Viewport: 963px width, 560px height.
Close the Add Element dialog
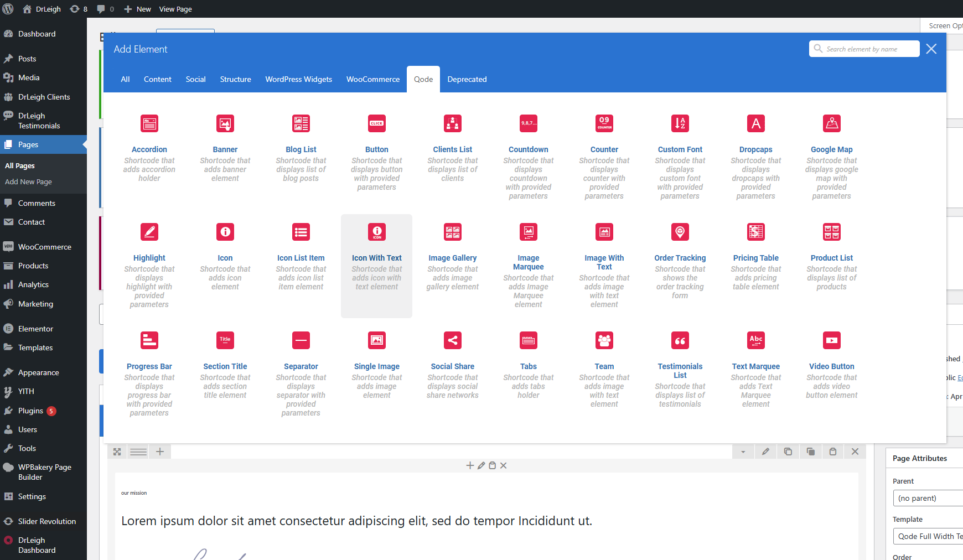(x=931, y=49)
